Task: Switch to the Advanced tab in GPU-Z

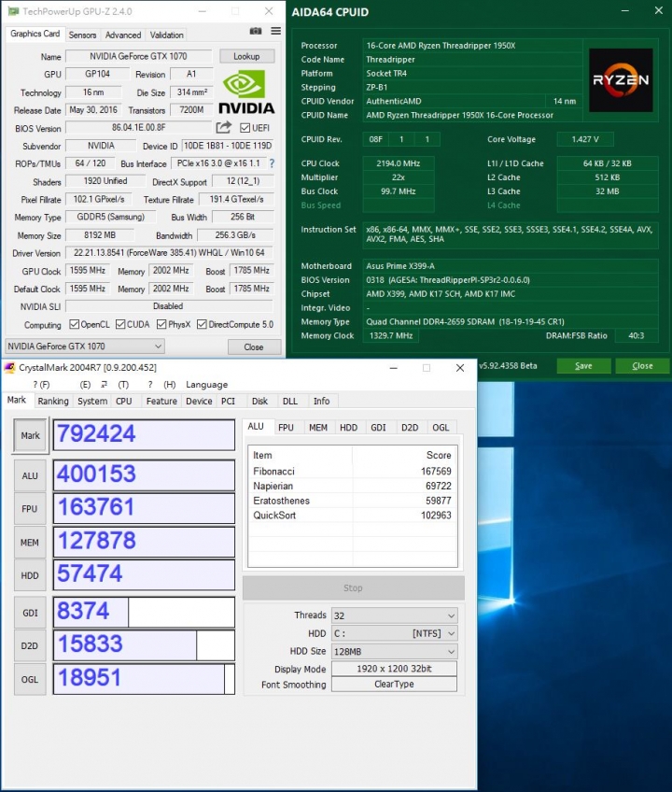Action: (123, 35)
